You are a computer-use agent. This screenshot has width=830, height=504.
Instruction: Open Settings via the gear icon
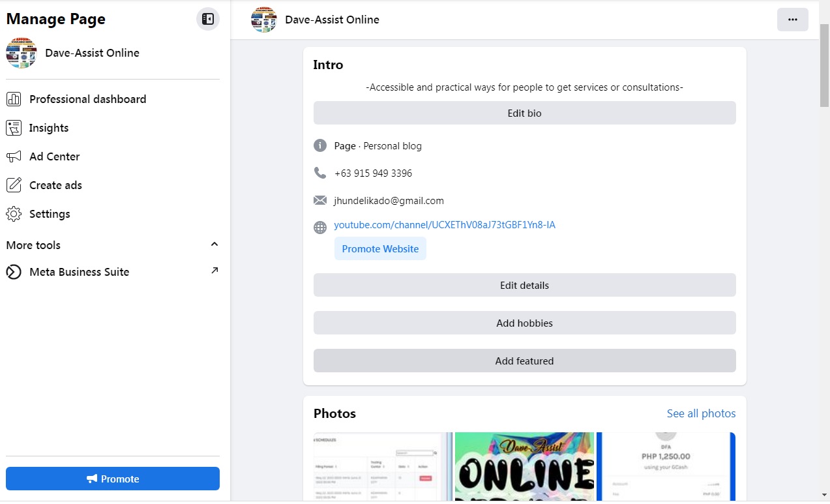(x=14, y=214)
